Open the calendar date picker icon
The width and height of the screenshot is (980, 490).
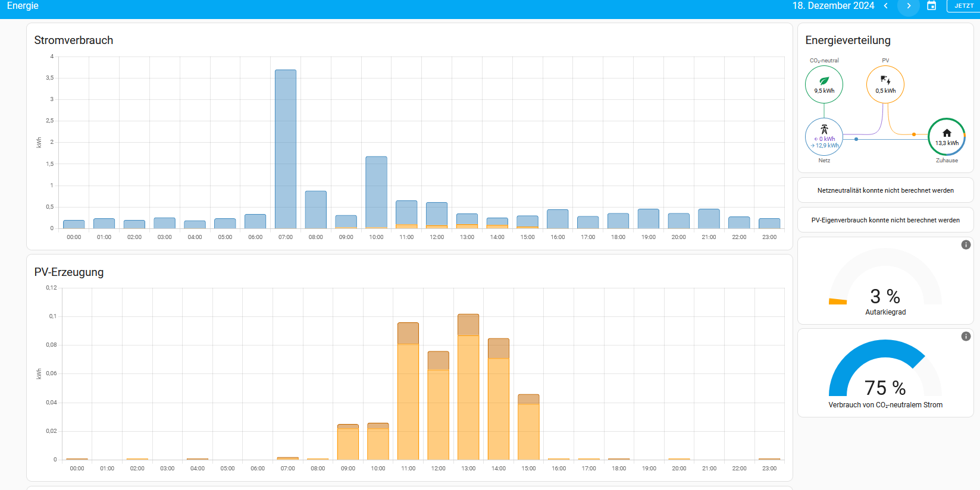pos(932,6)
